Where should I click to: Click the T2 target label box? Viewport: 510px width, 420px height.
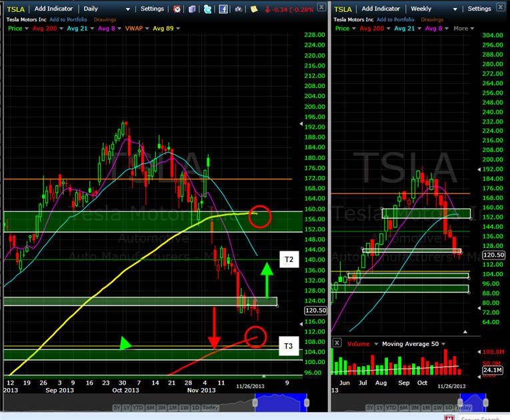click(x=289, y=259)
